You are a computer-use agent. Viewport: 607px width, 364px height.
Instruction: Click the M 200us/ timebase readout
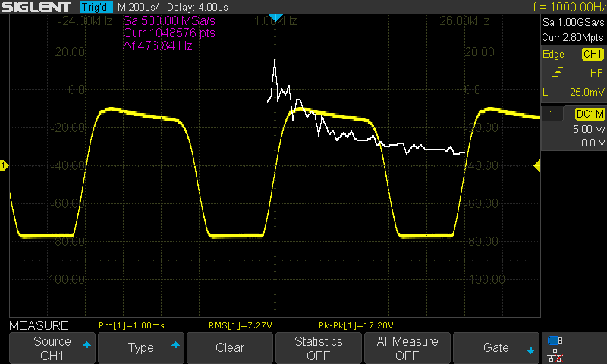click(x=138, y=7)
